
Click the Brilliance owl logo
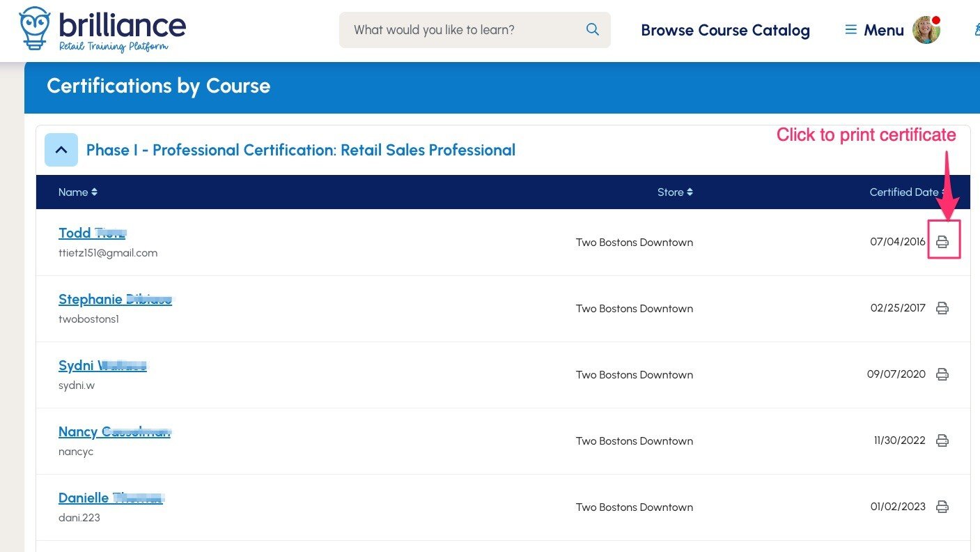tap(35, 29)
